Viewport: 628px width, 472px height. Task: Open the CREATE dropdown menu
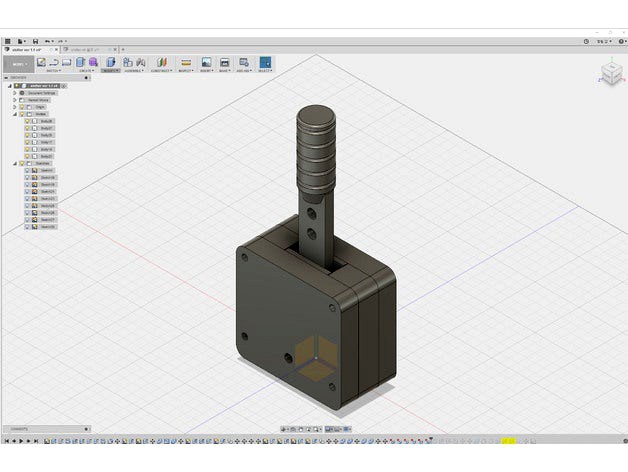tap(87, 71)
